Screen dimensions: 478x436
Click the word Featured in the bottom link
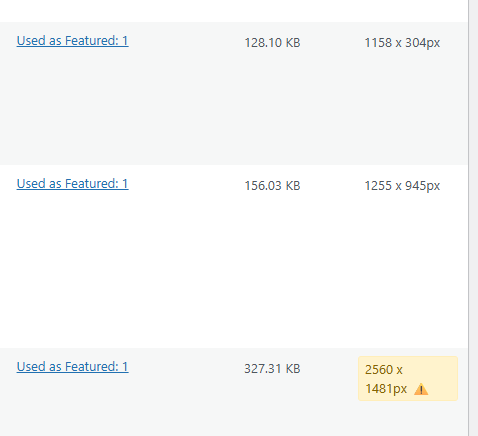click(92, 367)
